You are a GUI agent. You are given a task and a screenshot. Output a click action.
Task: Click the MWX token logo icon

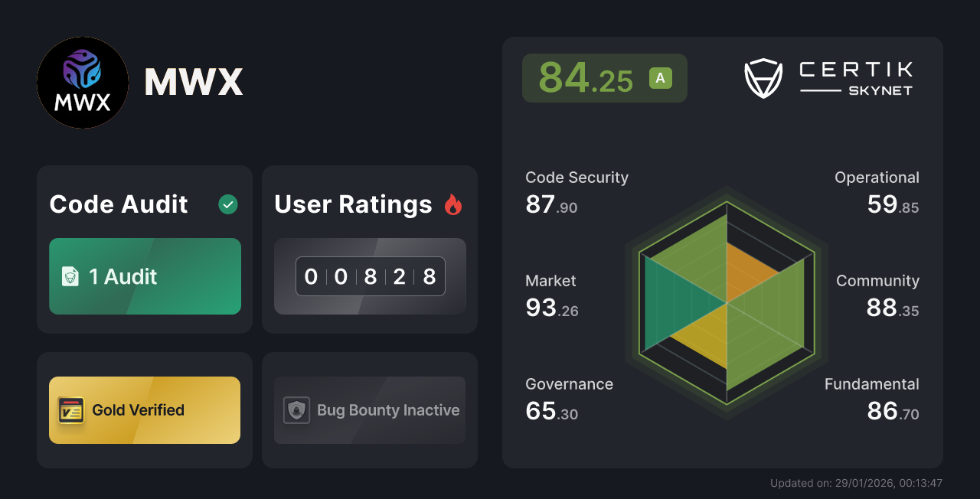pos(82,82)
